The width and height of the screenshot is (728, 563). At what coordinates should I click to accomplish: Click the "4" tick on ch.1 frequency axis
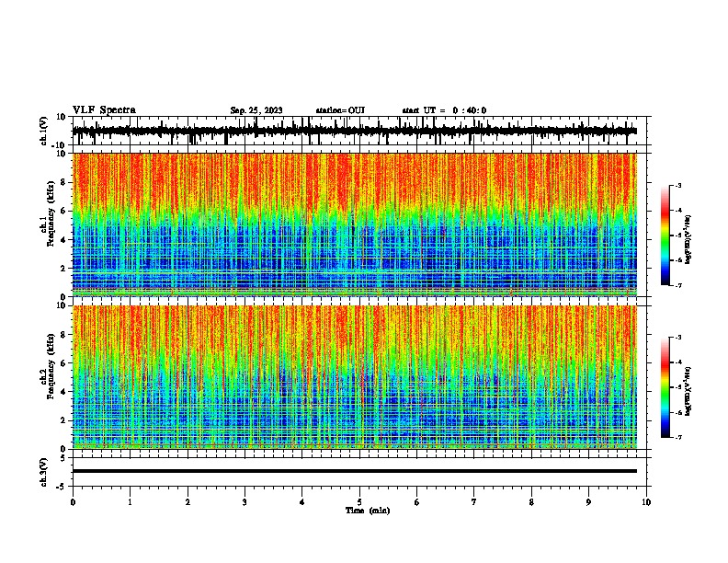63,240
